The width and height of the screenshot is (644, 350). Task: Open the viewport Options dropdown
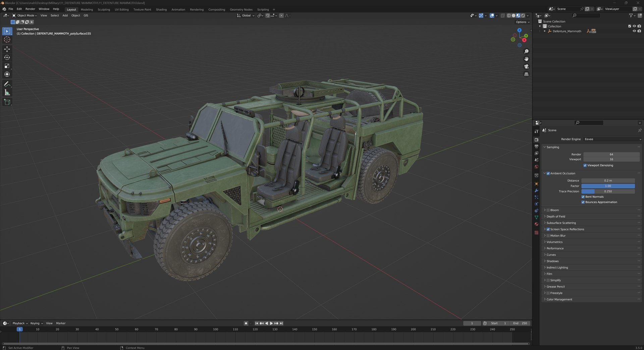[x=523, y=22]
